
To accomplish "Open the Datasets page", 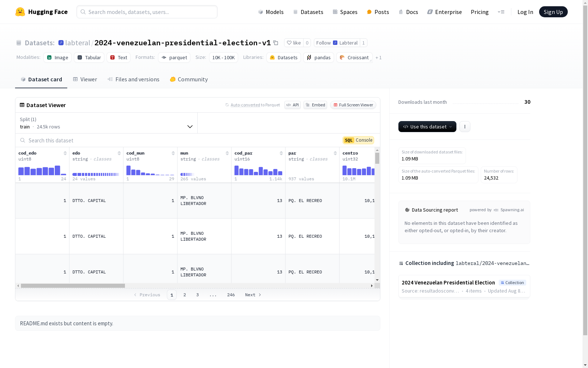I will pos(308,12).
